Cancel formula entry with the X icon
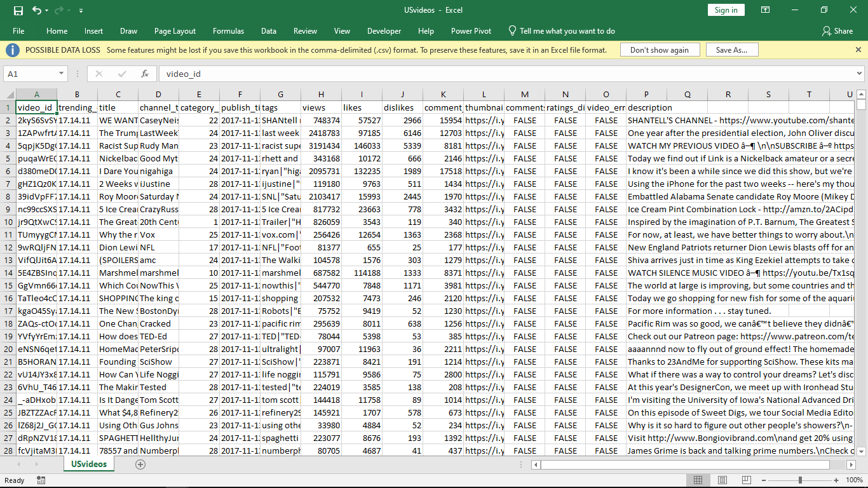Image resolution: width=868 pixels, height=488 pixels. point(98,74)
